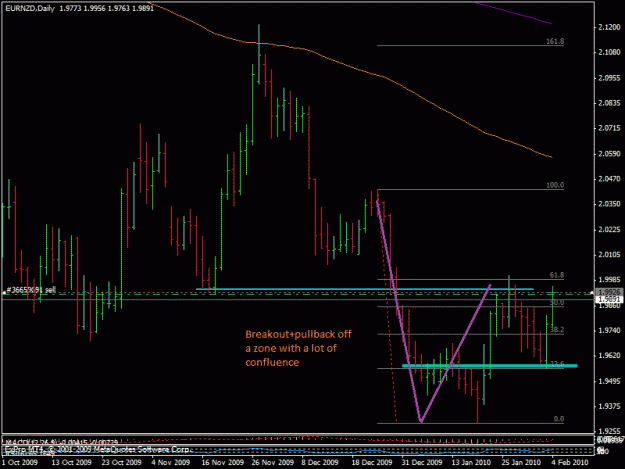Select the upper cyan horizontal support line
Image resolution: width=625 pixels, height=469 pixels.
tap(365, 289)
